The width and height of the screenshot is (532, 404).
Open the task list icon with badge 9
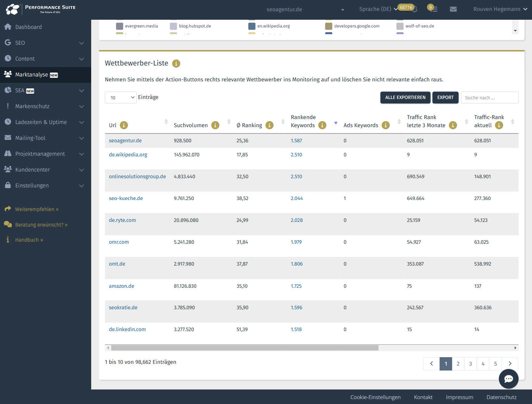click(x=434, y=9)
